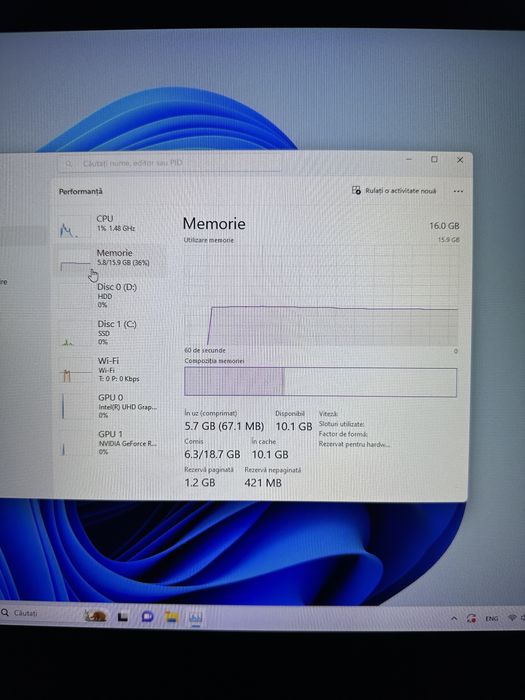Expand the hidden system tray icons chevron

(454, 618)
